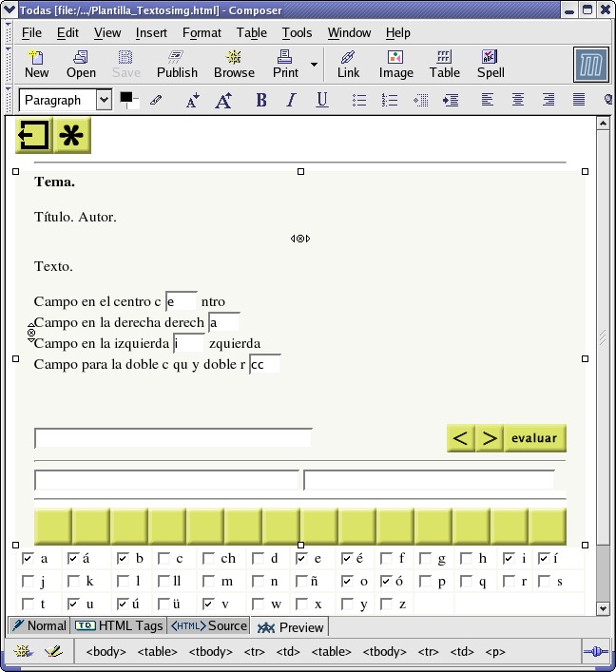Insert a table using Table icon
Image resolution: width=616 pixels, height=672 pixels.
[444, 64]
